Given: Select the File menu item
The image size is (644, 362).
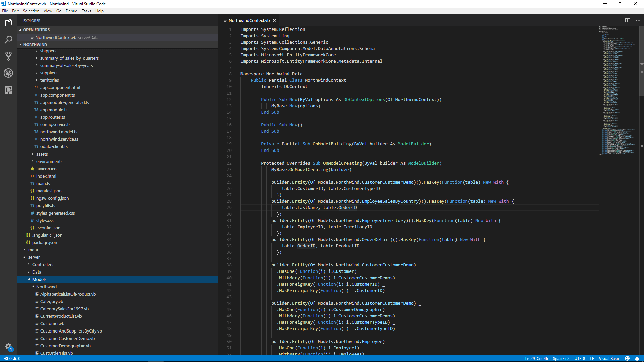Looking at the screenshot, I should [x=6, y=11].
